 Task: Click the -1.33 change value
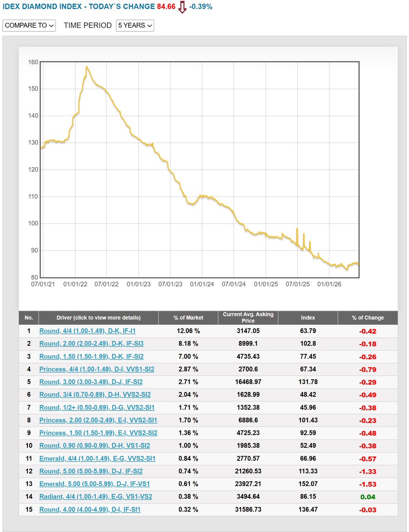point(368,471)
